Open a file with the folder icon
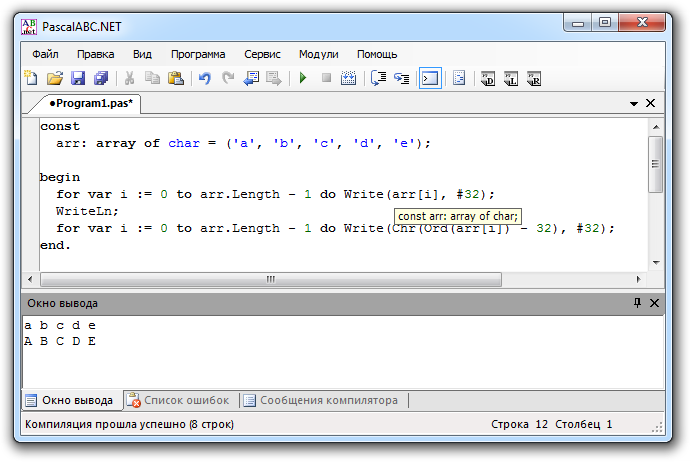Image resolution: width=691 pixels, height=462 pixels. [55, 78]
